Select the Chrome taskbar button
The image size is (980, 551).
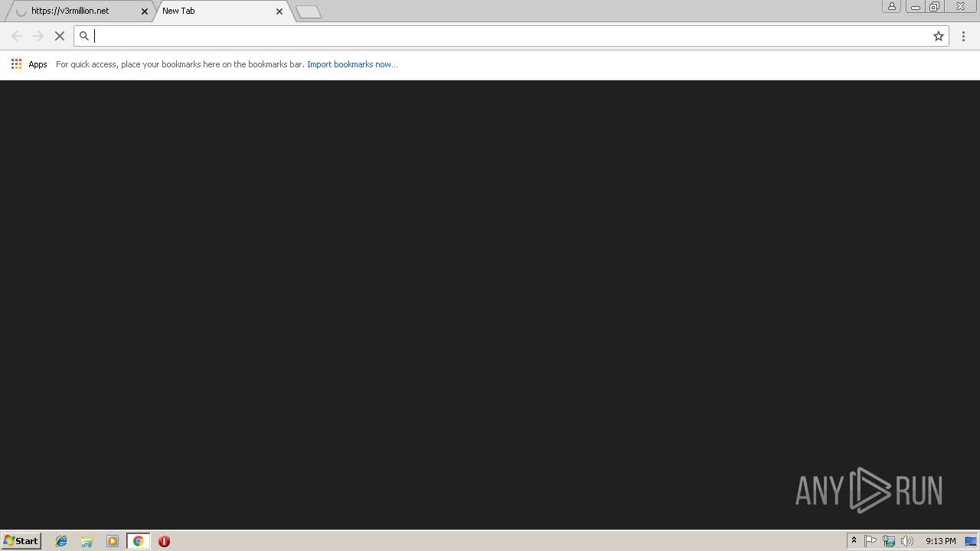click(138, 541)
